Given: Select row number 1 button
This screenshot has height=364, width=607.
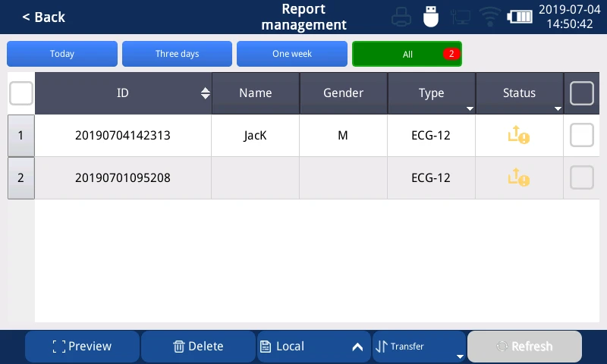Looking at the screenshot, I should 21,136.
